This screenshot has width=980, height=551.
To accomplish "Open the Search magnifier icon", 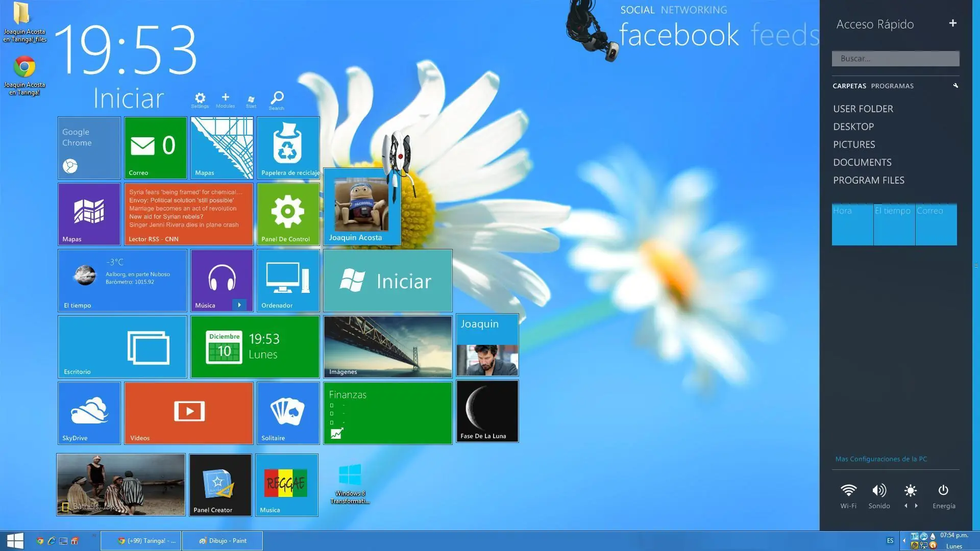I will coord(277,101).
